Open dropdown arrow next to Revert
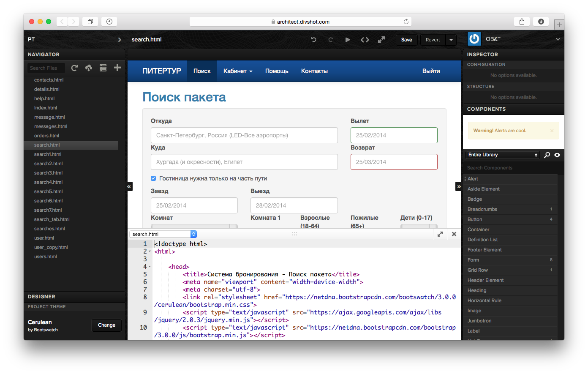This screenshot has height=374, width=588. point(451,40)
